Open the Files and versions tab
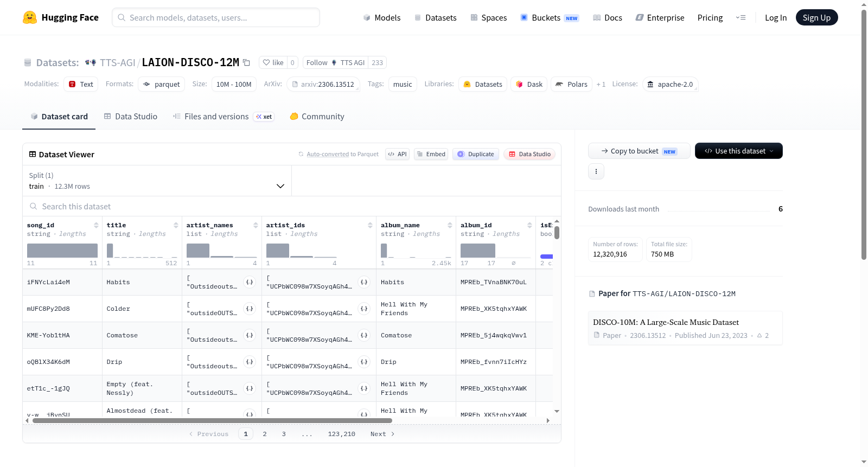 pyautogui.click(x=224, y=117)
